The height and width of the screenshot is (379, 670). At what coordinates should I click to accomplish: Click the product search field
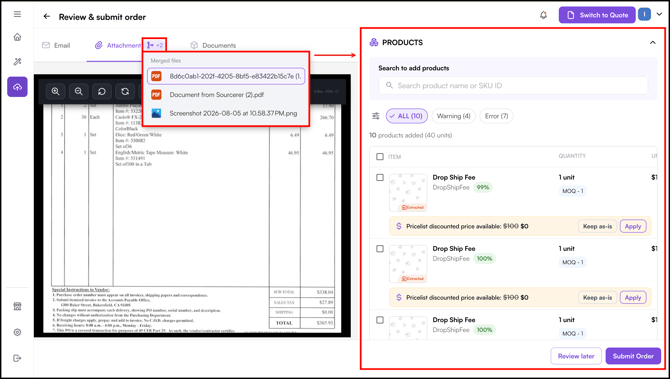click(x=513, y=85)
